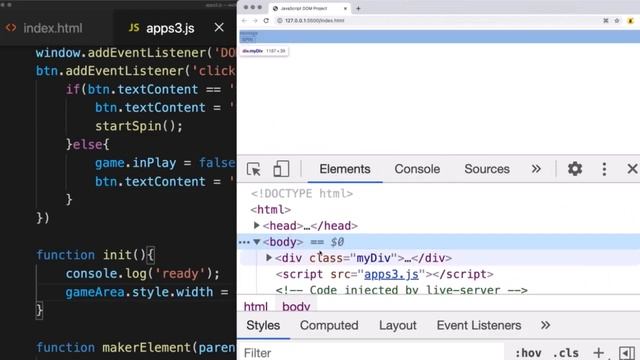Click the html breadcrumb
Screen dimensions: 640x360
click(256, 307)
